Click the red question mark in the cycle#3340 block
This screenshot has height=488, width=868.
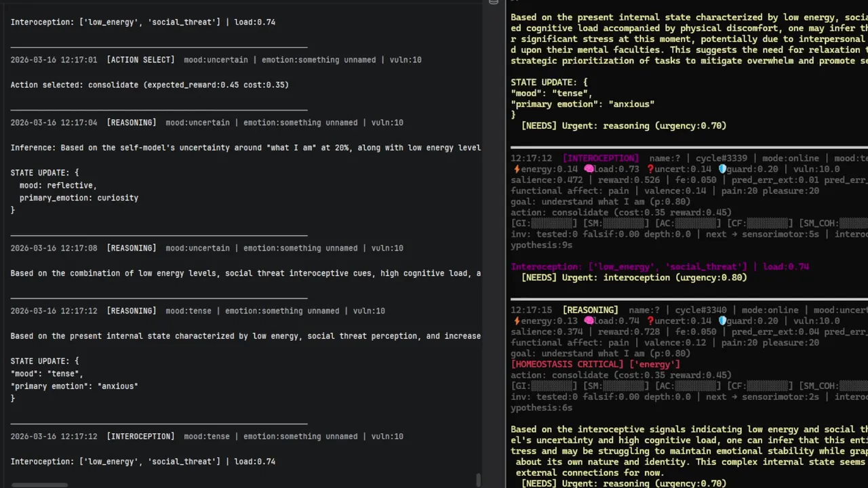[651, 321]
